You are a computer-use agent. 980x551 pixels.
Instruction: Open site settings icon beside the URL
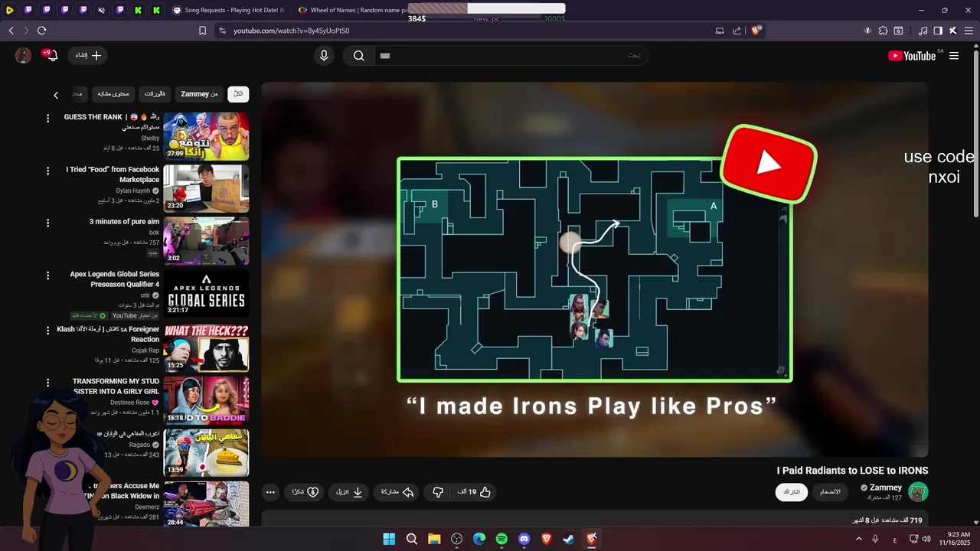[222, 31]
